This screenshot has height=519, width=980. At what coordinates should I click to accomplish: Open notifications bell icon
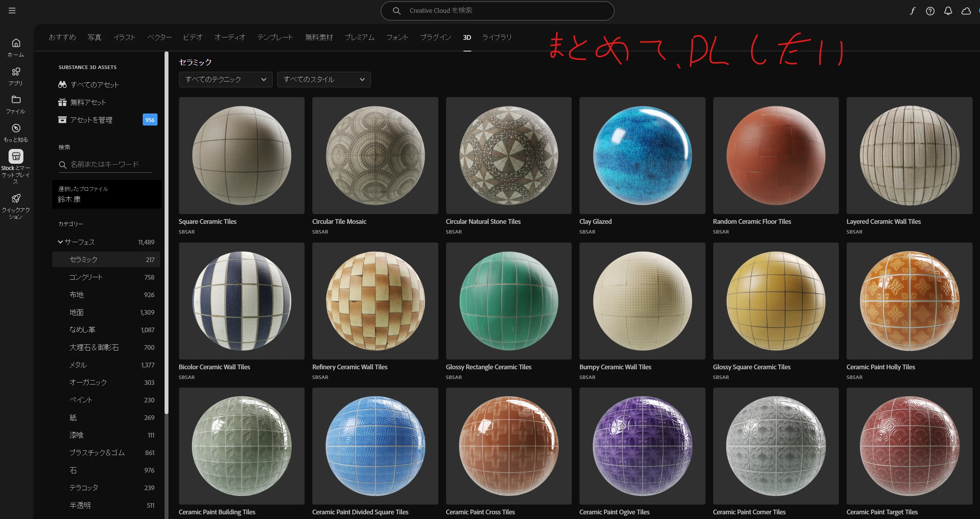948,11
